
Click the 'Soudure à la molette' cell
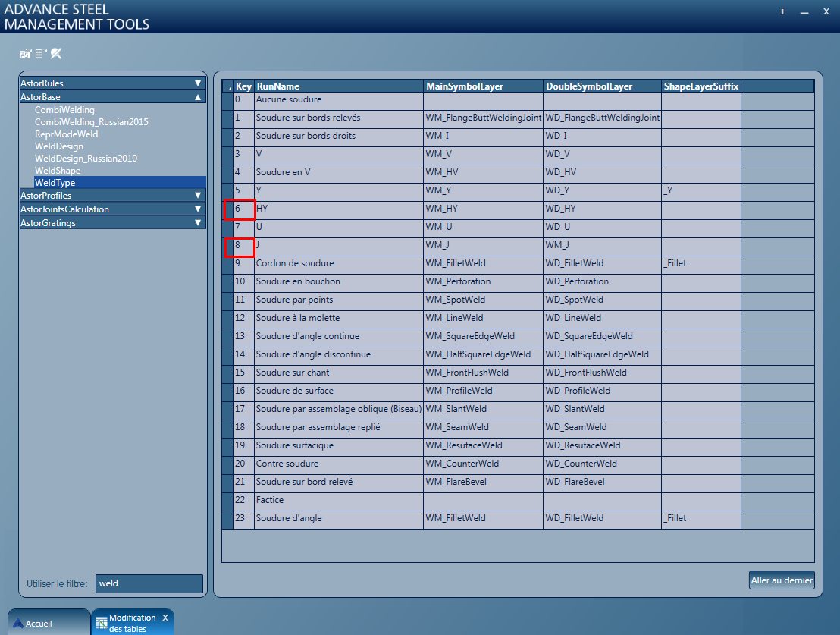coord(339,319)
